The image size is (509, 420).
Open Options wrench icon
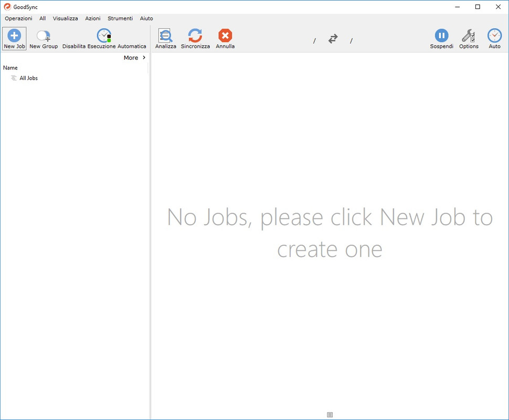(x=469, y=35)
